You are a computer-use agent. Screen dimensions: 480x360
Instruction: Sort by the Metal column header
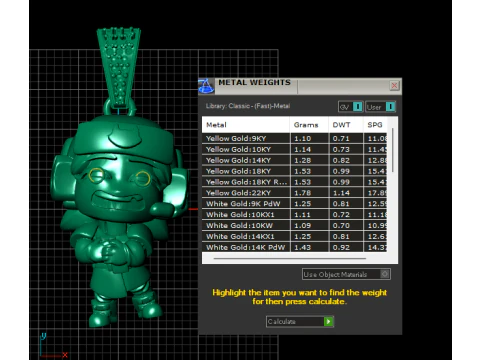pyautogui.click(x=246, y=125)
